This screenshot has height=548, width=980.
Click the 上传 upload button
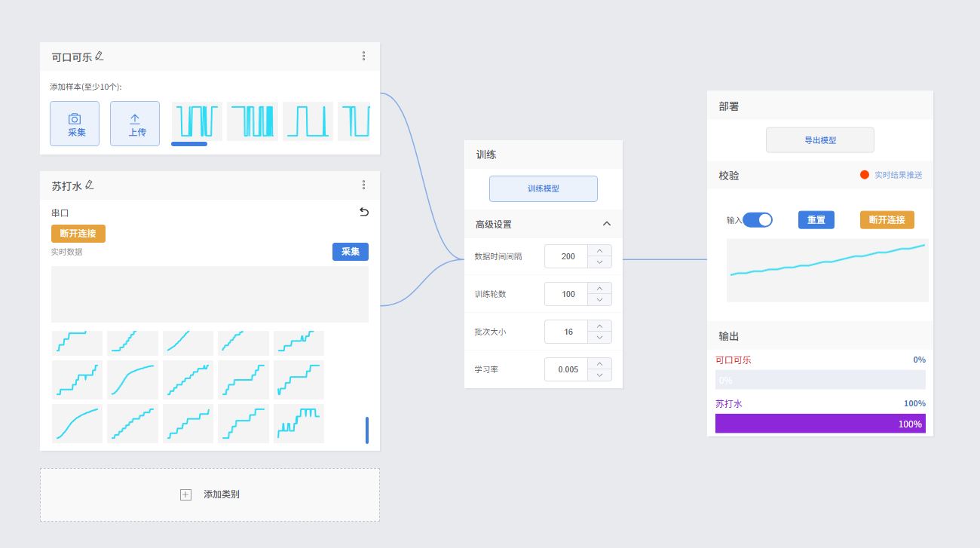point(135,124)
